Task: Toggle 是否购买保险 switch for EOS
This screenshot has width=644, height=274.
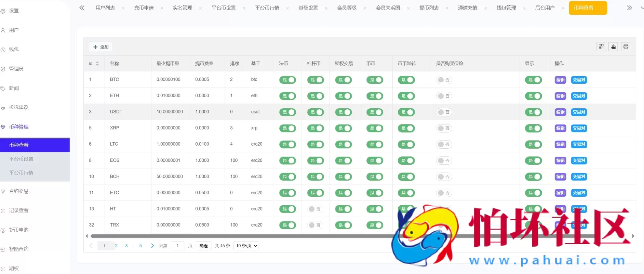Action: pyautogui.click(x=444, y=161)
